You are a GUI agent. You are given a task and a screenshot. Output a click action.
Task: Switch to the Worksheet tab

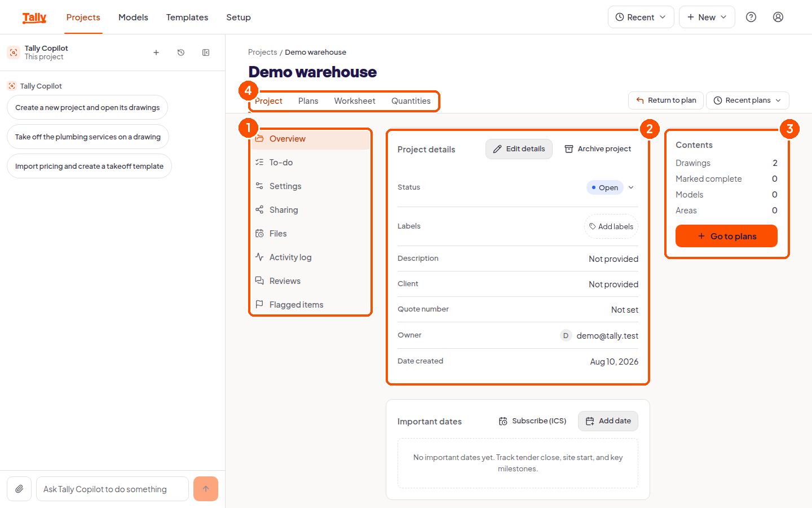pos(355,101)
